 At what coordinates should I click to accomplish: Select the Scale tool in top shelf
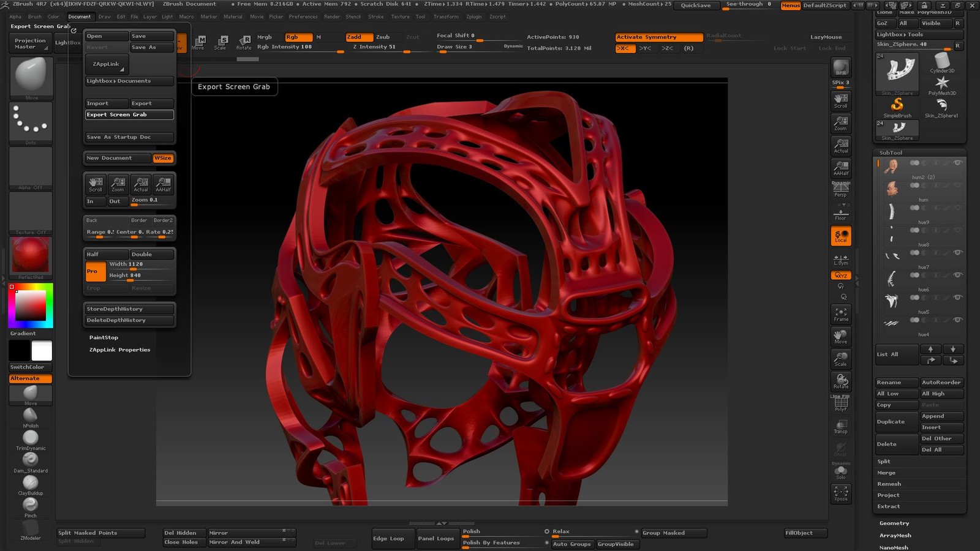click(221, 42)
